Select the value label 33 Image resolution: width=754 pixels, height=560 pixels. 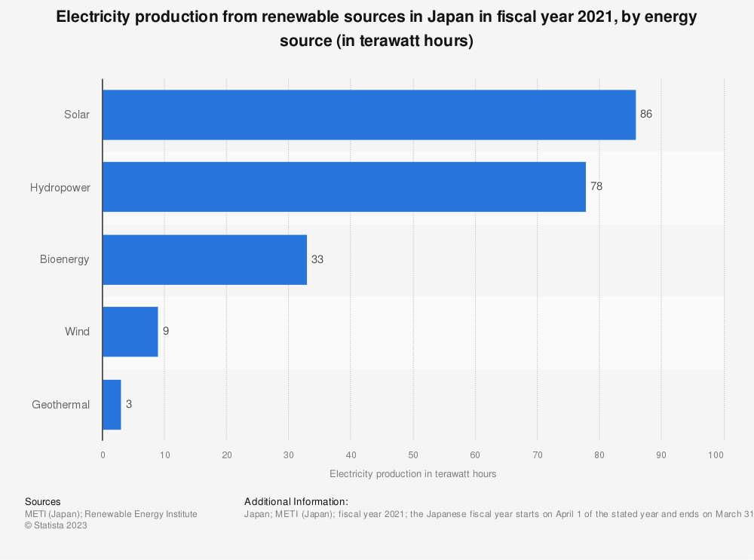[317, 259]
